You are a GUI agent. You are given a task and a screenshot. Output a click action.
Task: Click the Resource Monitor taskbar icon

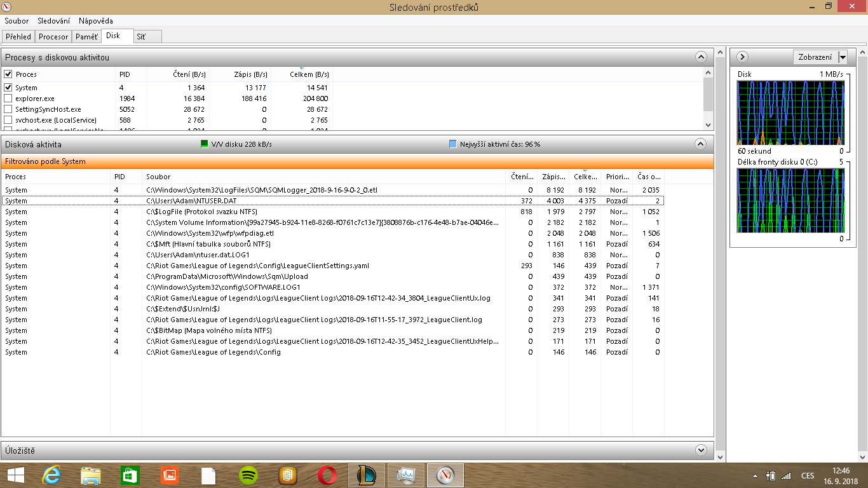coord(445,475)
